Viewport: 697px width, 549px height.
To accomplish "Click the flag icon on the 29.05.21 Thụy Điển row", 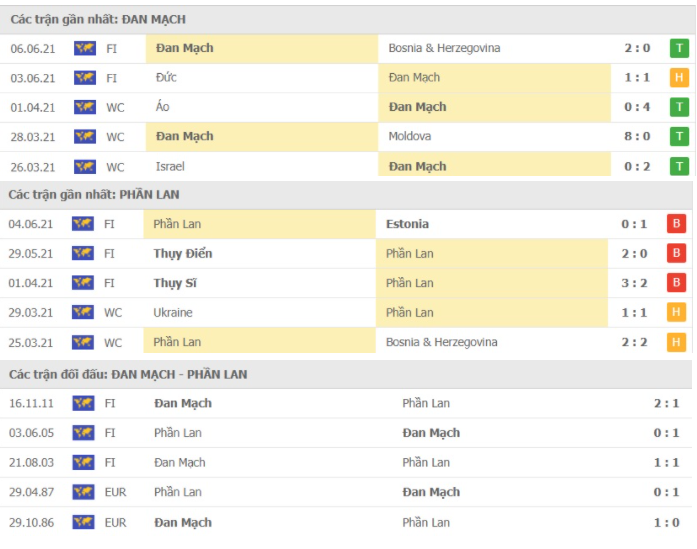I will point(83,254).
